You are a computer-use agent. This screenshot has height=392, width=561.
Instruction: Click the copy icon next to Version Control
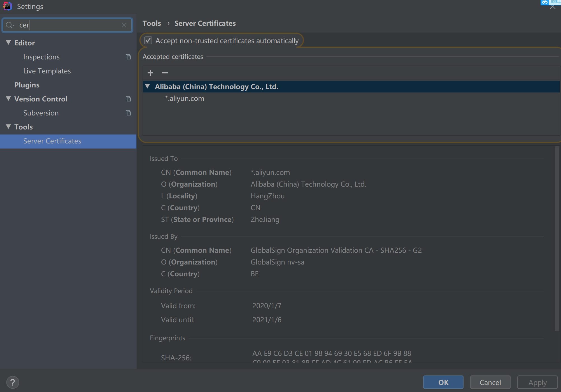128,99
